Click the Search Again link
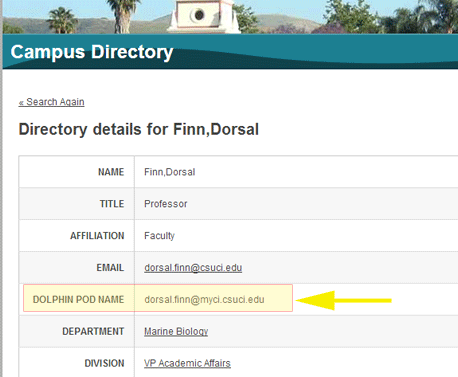The image size is (458, 377). tap(51, 102)
